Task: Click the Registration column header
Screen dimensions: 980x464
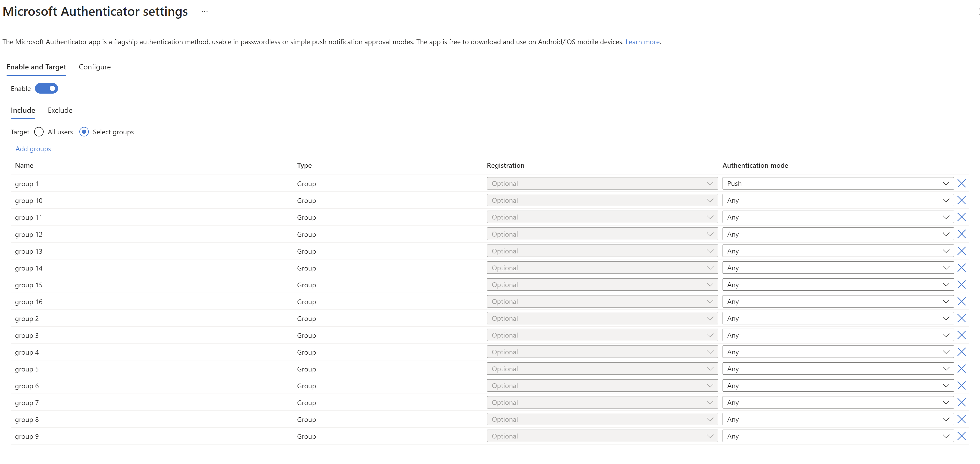Action: click(506, 166)
